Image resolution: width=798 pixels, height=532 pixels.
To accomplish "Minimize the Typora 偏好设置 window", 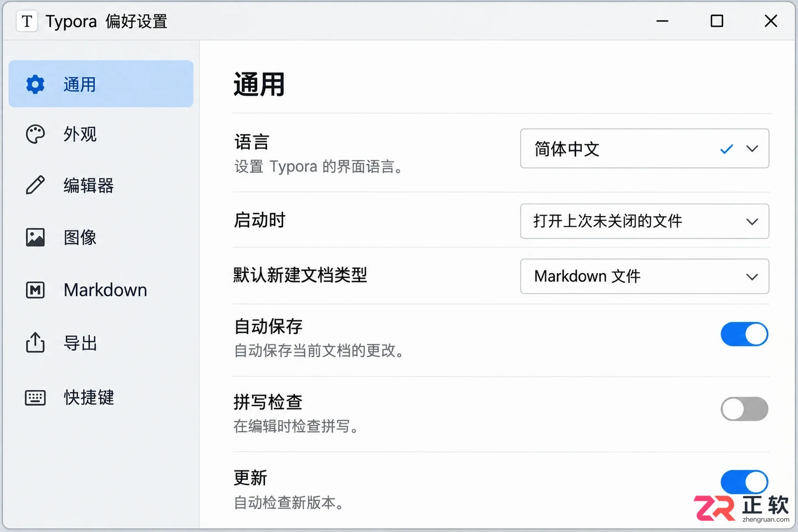I will 662,21.
